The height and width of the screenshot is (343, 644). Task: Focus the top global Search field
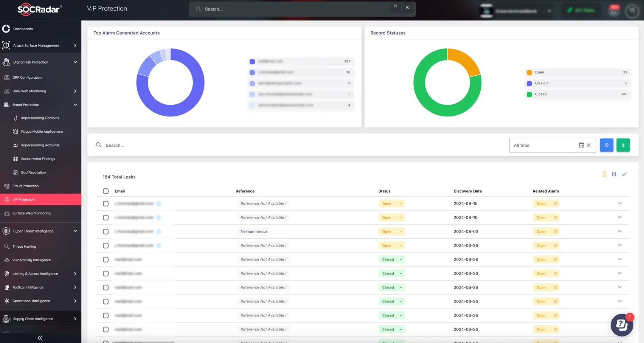302,9
